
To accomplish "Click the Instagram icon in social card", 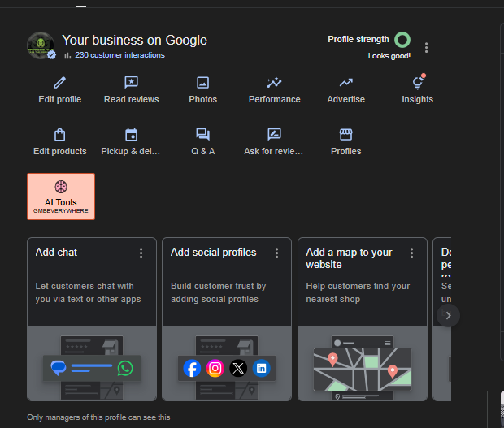I will click(x=215, y=368).
